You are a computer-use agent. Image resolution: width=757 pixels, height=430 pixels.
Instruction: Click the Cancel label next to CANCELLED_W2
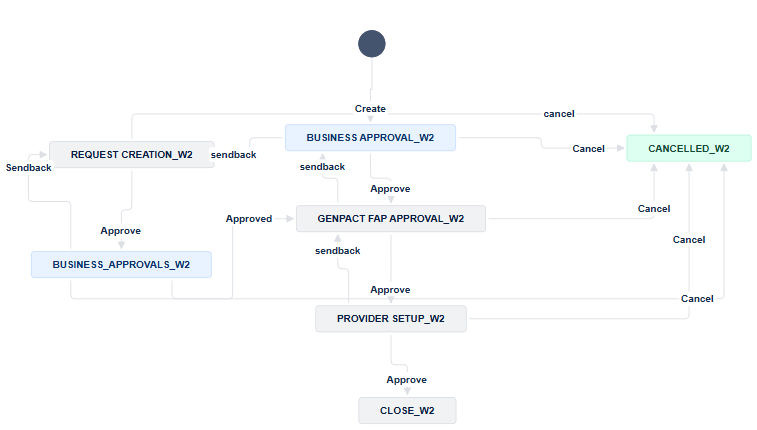[x=589, y=149]
